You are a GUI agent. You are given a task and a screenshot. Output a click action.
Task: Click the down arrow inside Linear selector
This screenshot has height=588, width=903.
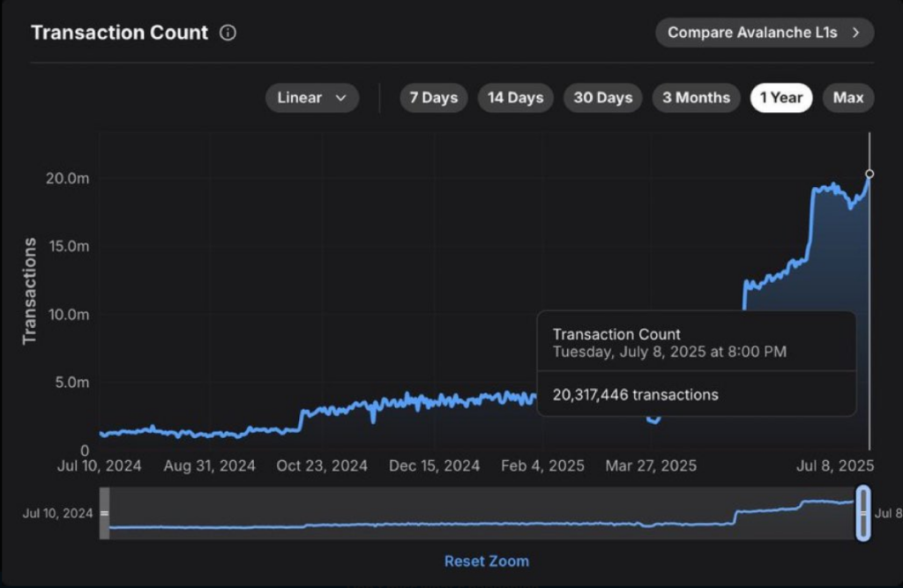[340, 98]
